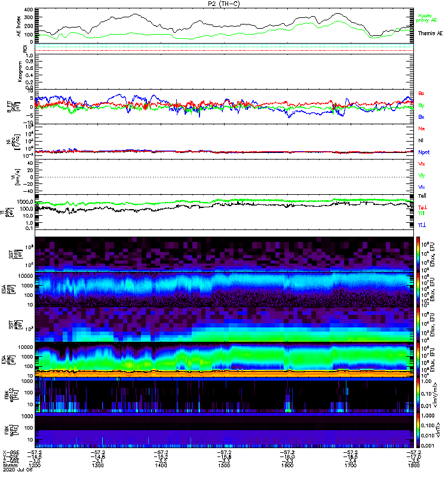448x478 pixels.
Task: Click the green parallel Ti legend label
Action: pos(421,213)
